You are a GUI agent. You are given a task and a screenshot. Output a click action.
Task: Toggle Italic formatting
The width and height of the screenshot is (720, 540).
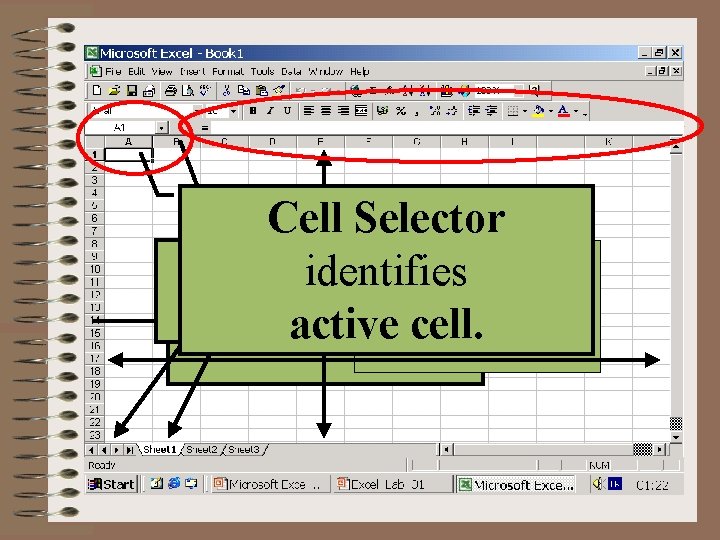point(270,111)
